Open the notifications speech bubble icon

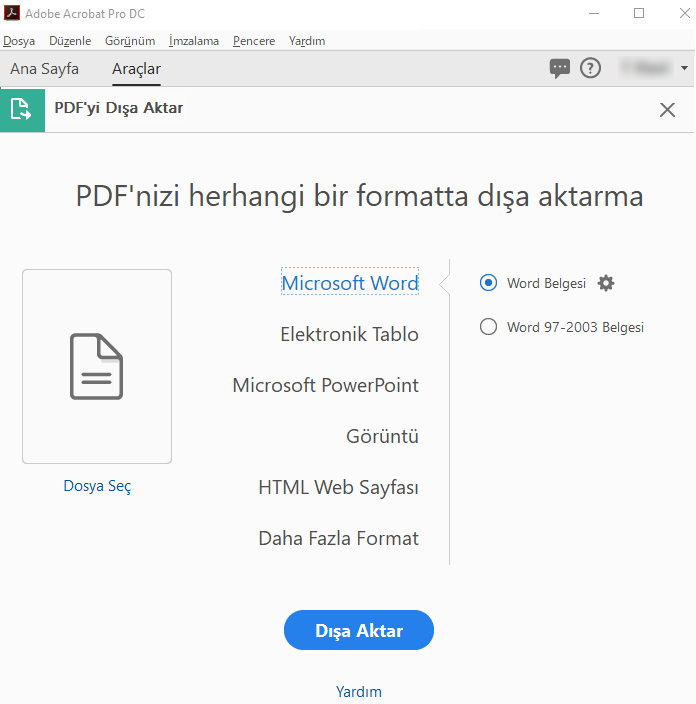[x=560, y=69]
